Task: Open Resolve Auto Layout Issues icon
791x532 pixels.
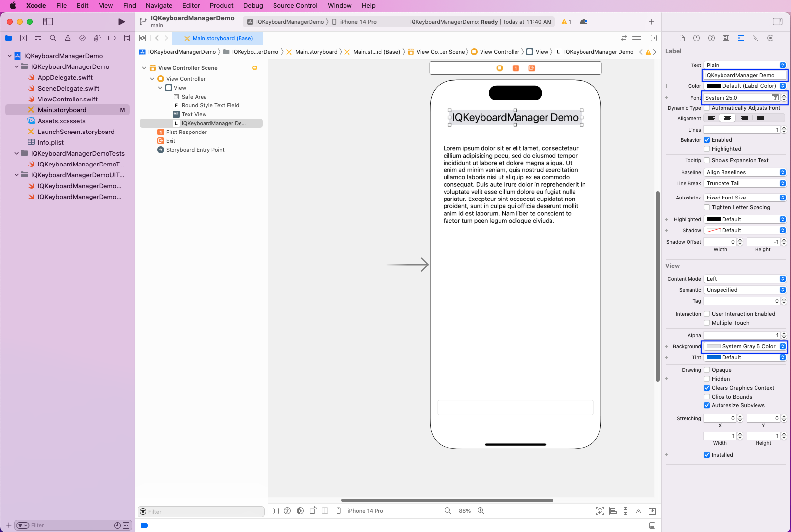Action: (638, 511)
